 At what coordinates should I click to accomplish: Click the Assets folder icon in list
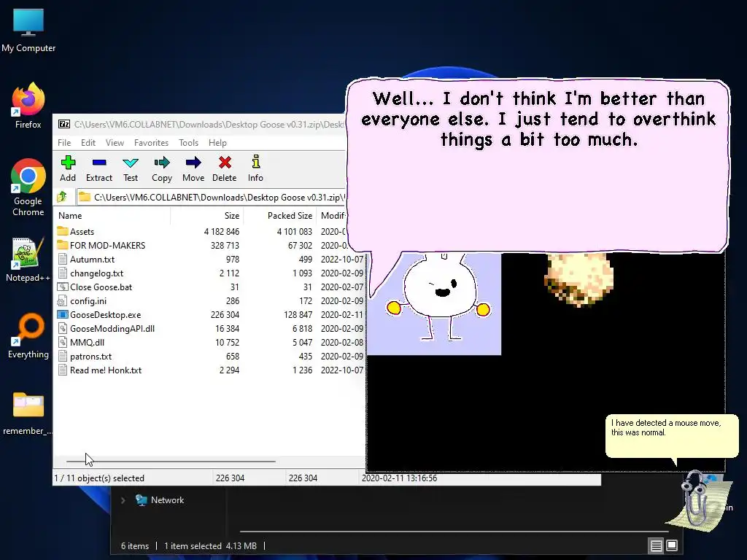[63, 231]
